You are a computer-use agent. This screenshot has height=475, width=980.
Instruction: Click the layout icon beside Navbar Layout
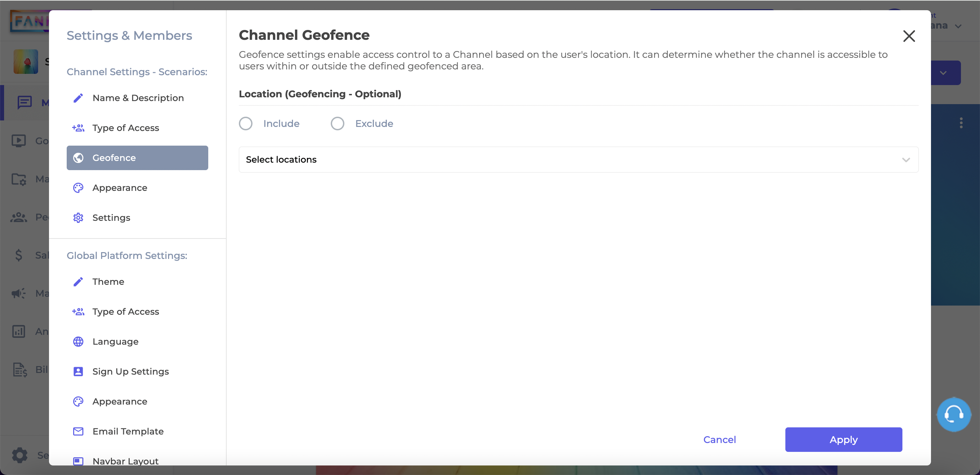78,461
